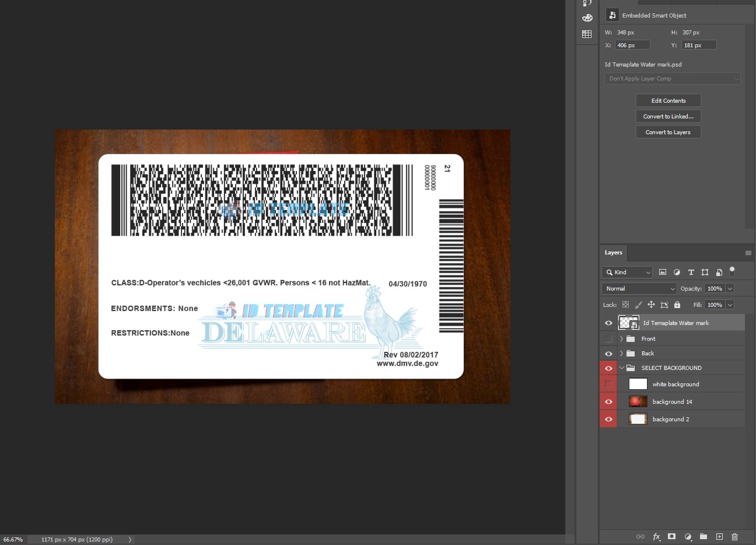The height and width of the screenshot is (545, 756).
Task: Open the Kind filter dropdown
Action: tap(627, 272)
